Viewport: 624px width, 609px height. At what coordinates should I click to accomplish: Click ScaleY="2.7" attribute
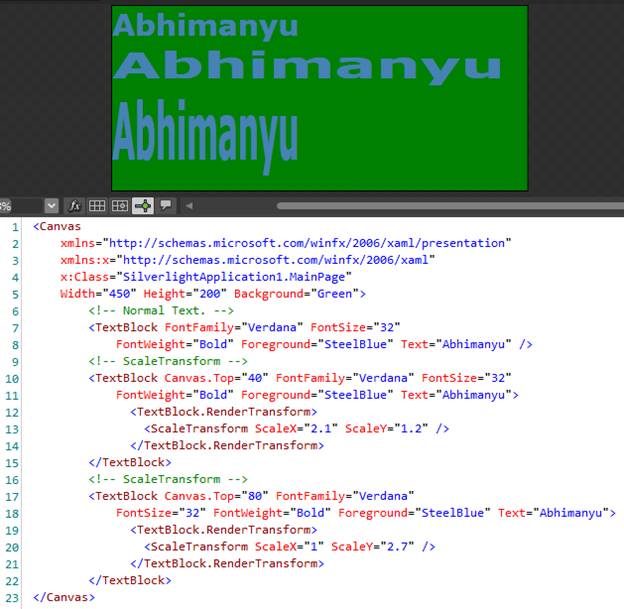pos(372,547)
